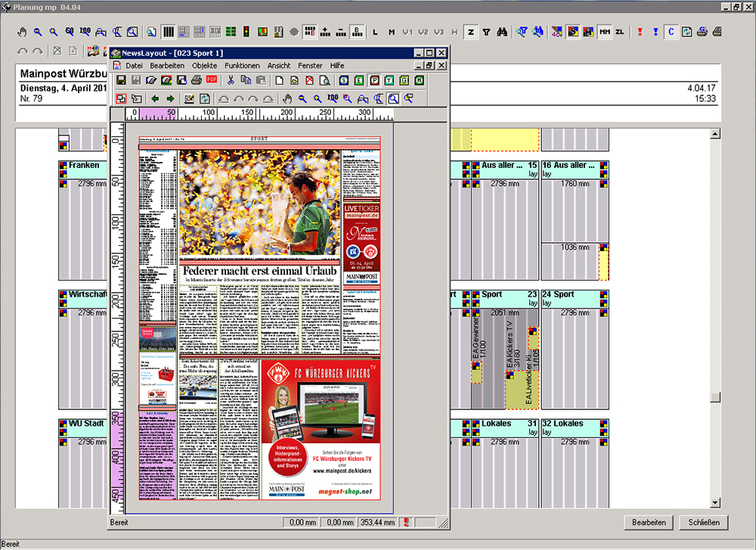
Task: Click the paste icon in NewsLayout toolbar
Action: 261,80
